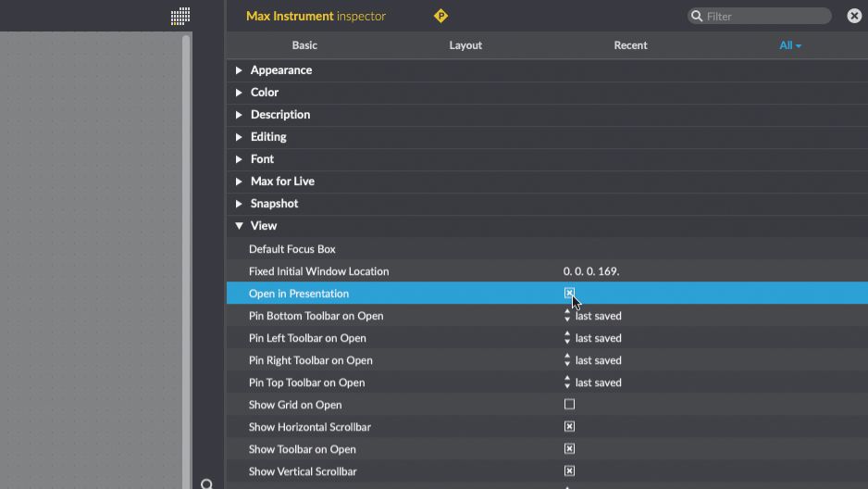
Task: Expand the Max for Live section
Action: [x=239, y=182]
